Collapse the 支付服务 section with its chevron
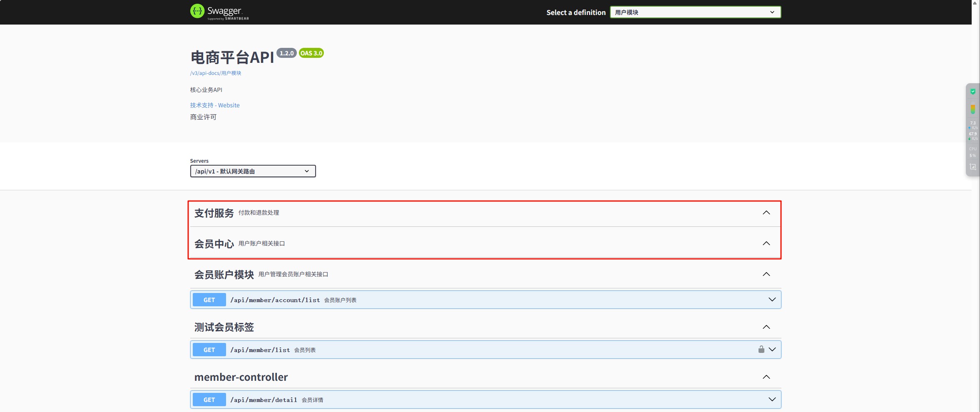The height and width of the screenshot is (412, 980). tap(766, 213)
